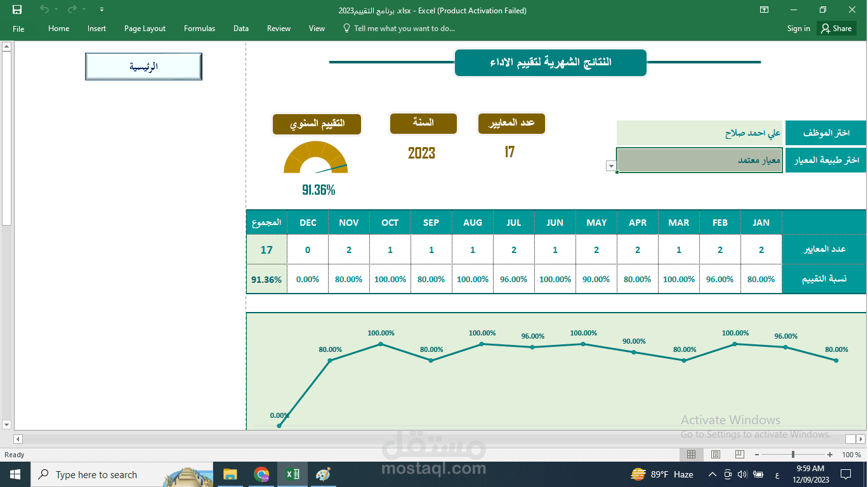Select the MAY rating cell 90.00%
Screen dimensions: 868x487
(x=596, y=279)
